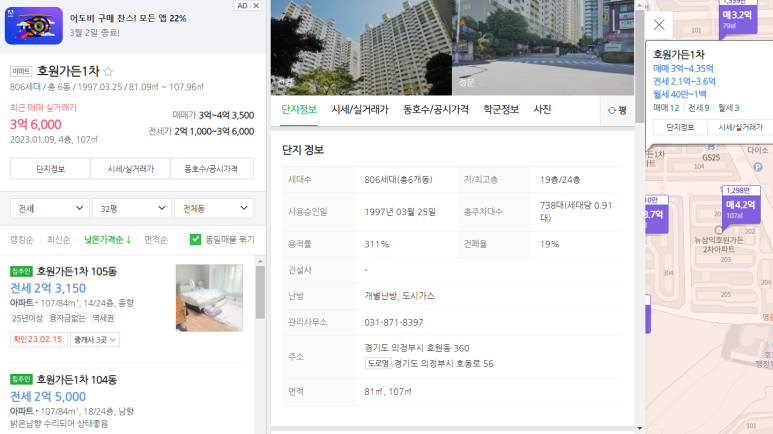This screenshot has height=434, width=773.
Task: Click the 전세 2억 5,000 price
Action: [48, 397]
